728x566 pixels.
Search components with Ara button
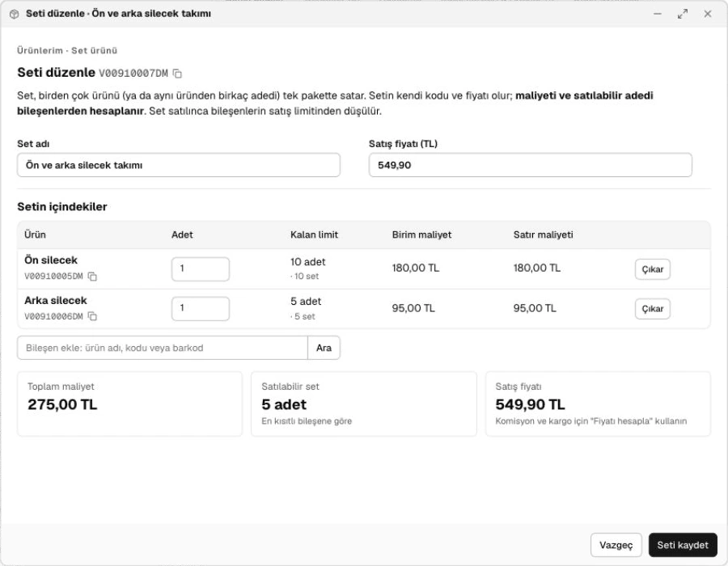[324, 348]
